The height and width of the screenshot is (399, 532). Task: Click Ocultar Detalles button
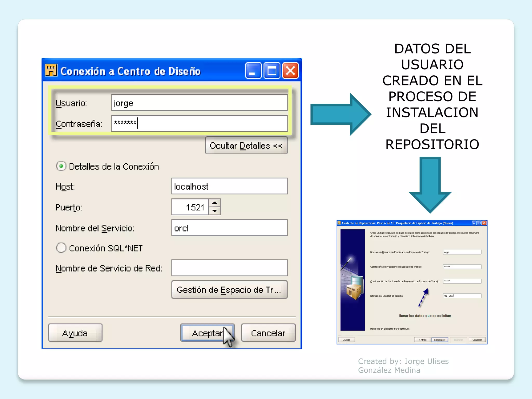[x=246, y=145]
